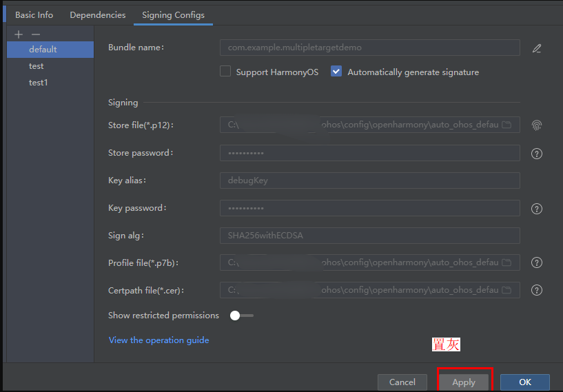This screenshot has width=563, height=392.
Task: Click the 'Show restricted permissions' label
Action: click(x=163, y=315)
